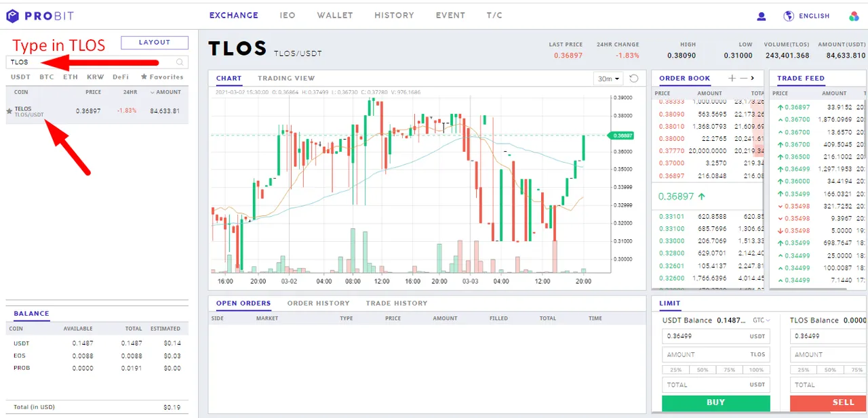868x418 pixels.
Task: Open the EVENT nav item
Action: [450, 16]
